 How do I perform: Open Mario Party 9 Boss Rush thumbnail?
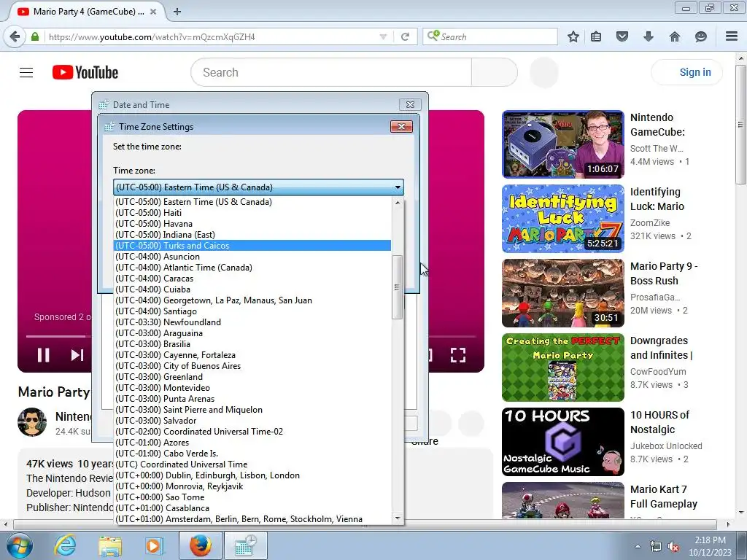click(562, 293)
